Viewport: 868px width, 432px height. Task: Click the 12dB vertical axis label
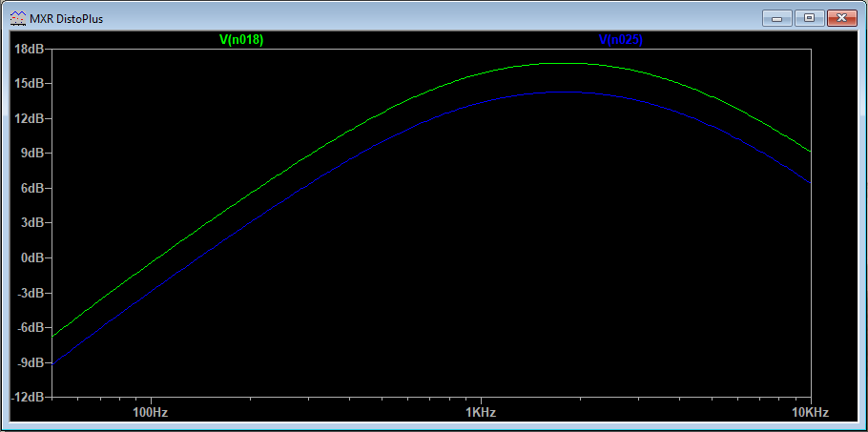(29, 118)
